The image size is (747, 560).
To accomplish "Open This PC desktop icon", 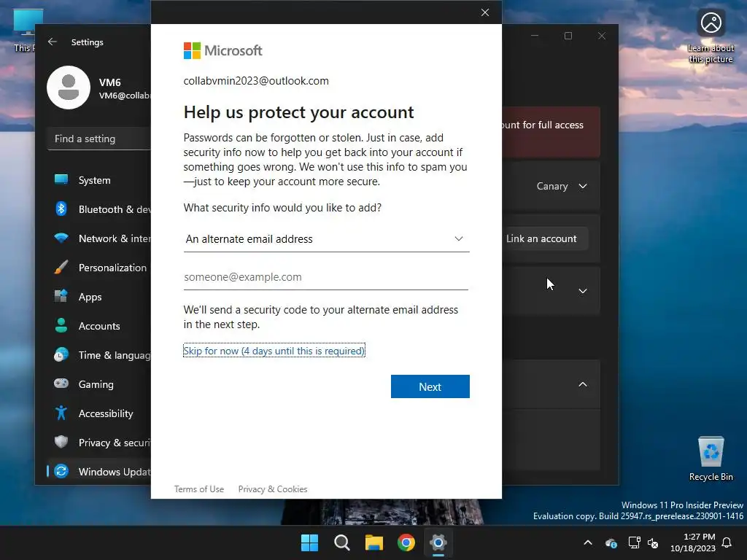I will 24,31.
